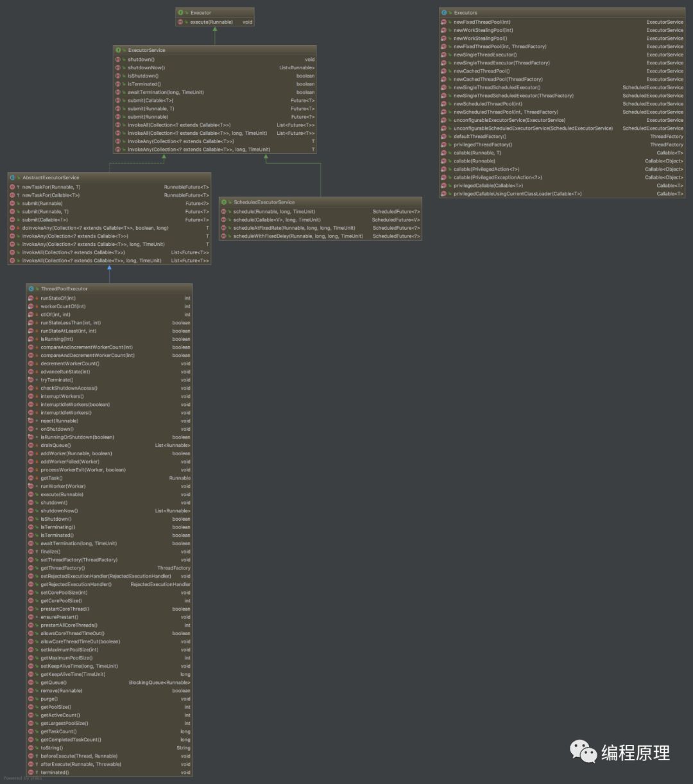Viewport: 693px width, 784px height.
Task: Click schedule(Runnable, long, TimeUnit) row
Action: (320, 211)
